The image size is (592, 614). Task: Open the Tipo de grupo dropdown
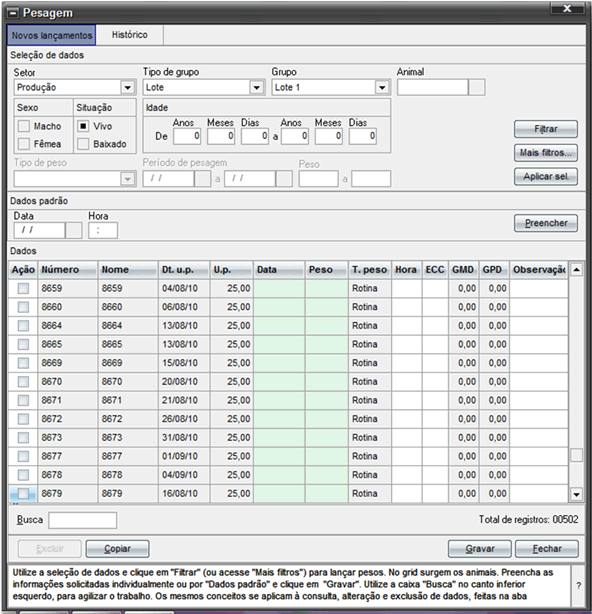click(256, 87)
